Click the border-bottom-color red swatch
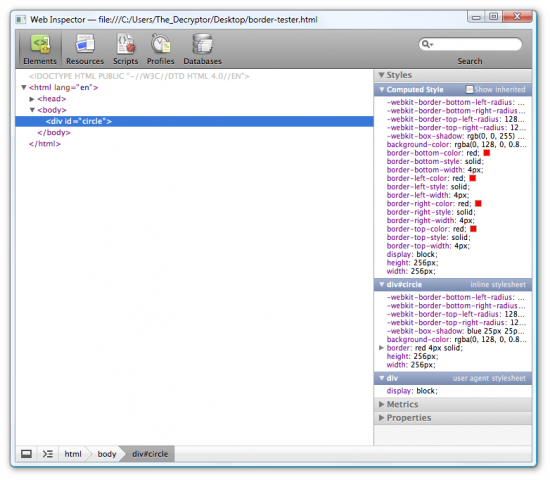Screen dimensions: 550x480 click(x=487, y=153)
